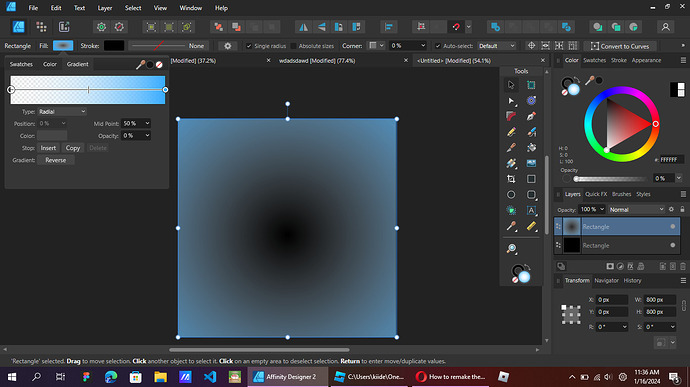Toggle the Auto-select checkbox
Viewport: 690px width, 387px height.
(x=438, y=46)
